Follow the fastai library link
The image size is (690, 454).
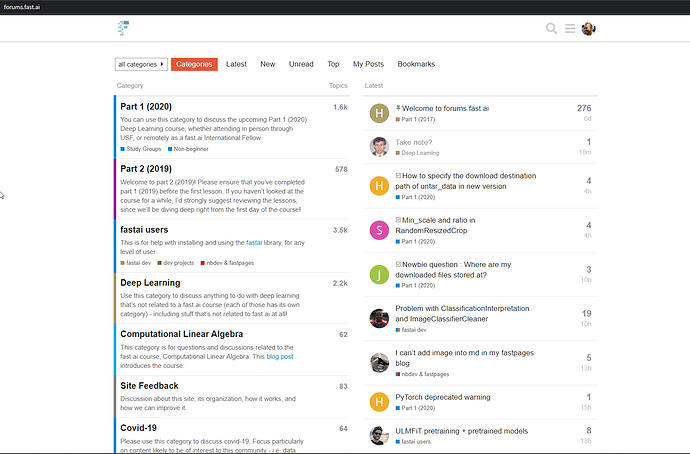[x=254, y=242]
